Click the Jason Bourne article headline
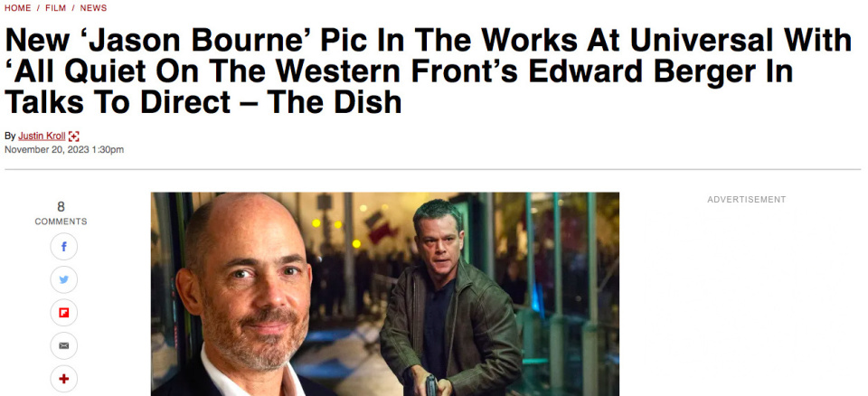Screen dimensions: 868x396 click(x=426, y=71)
